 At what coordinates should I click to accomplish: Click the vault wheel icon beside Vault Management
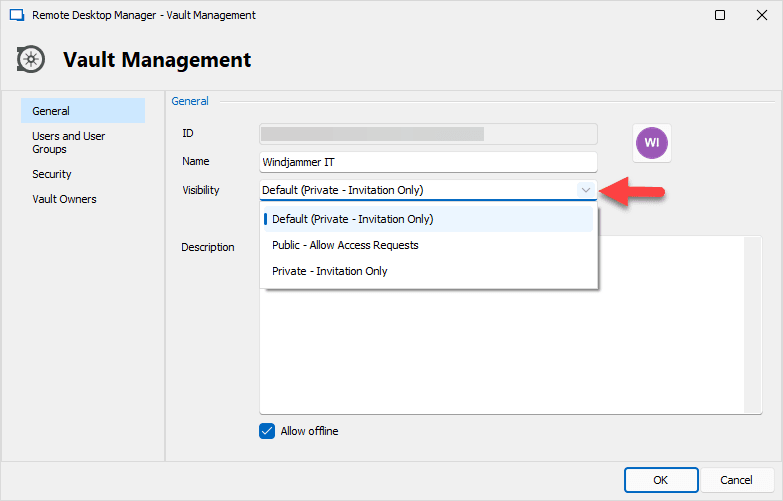[x=30, y=60]
